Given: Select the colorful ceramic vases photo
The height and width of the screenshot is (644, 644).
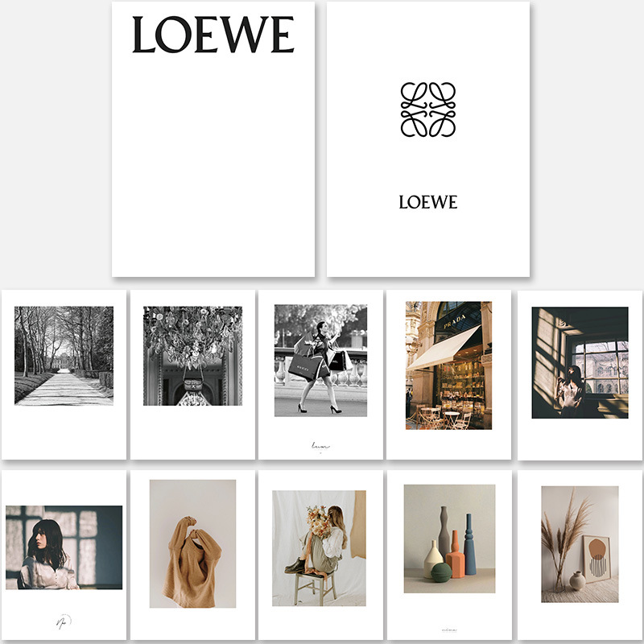Looking at the screenshot, I should tap(449, 539).
